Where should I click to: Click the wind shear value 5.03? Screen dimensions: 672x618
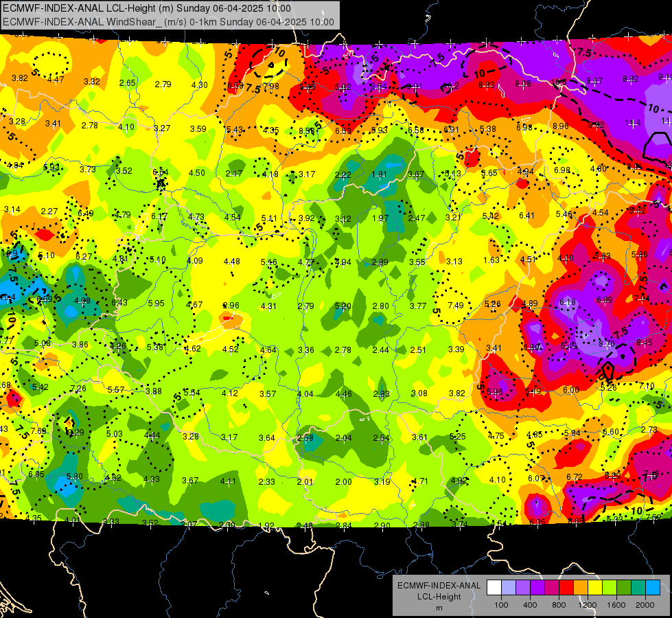[x=115, y=433]
